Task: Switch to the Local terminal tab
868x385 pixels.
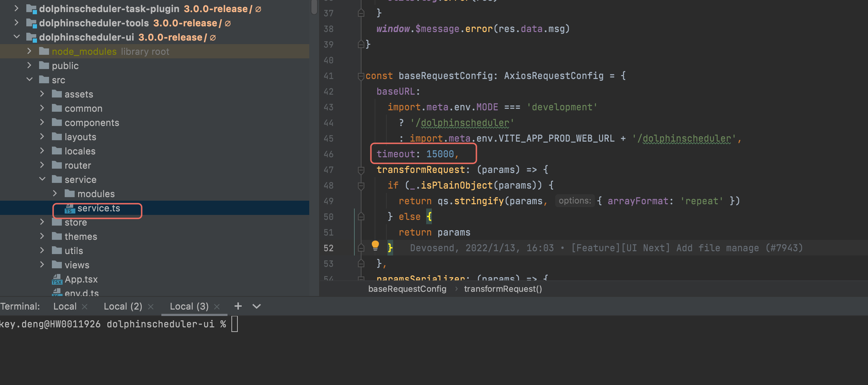Action: click(x=65, y=306)
